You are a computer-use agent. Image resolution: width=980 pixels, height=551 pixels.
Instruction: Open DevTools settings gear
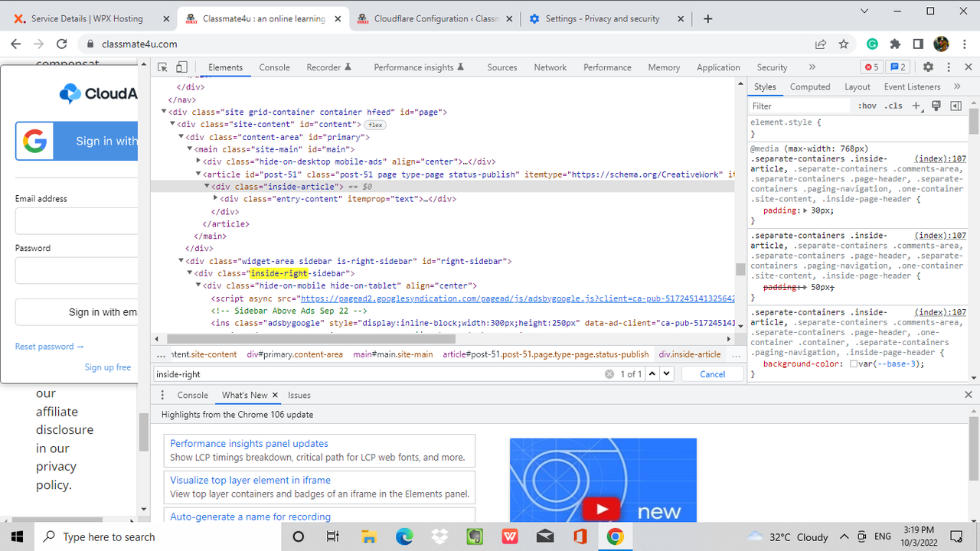928,67
